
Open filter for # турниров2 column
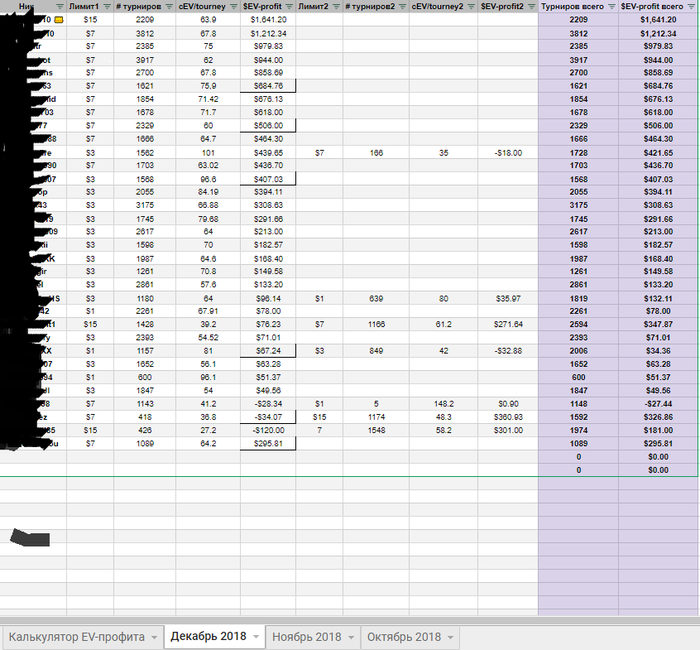403,7
